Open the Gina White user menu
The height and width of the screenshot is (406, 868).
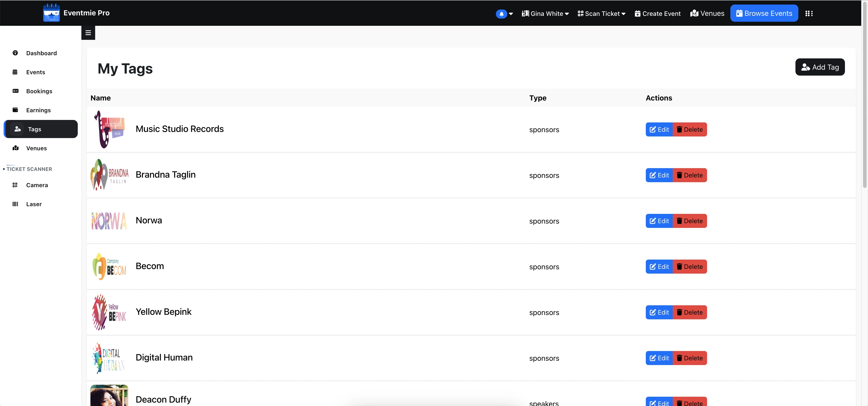pos(545,14)
